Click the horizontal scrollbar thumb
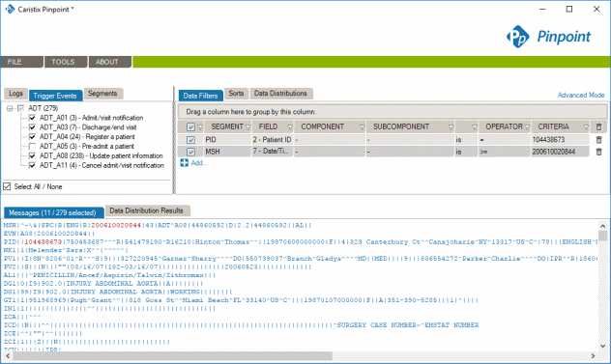The width and height of the screenshot is (611, 364). tap(173, 356)
